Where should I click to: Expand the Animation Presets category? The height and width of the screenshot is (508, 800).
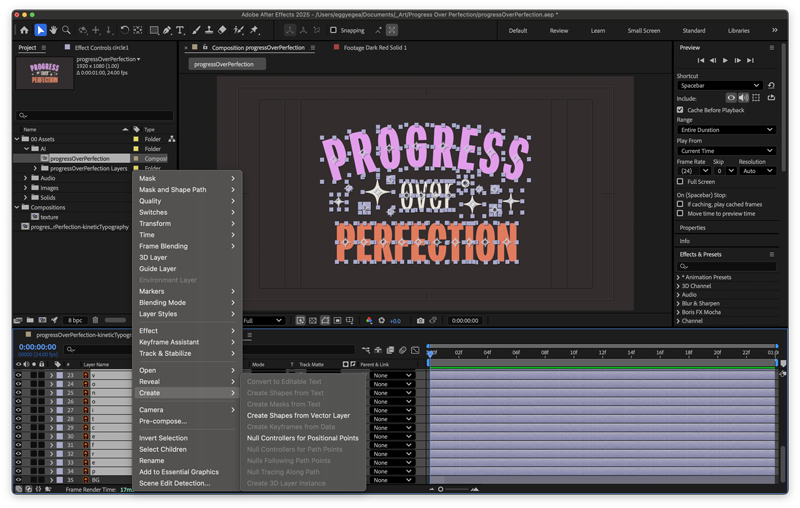point(680,277)
